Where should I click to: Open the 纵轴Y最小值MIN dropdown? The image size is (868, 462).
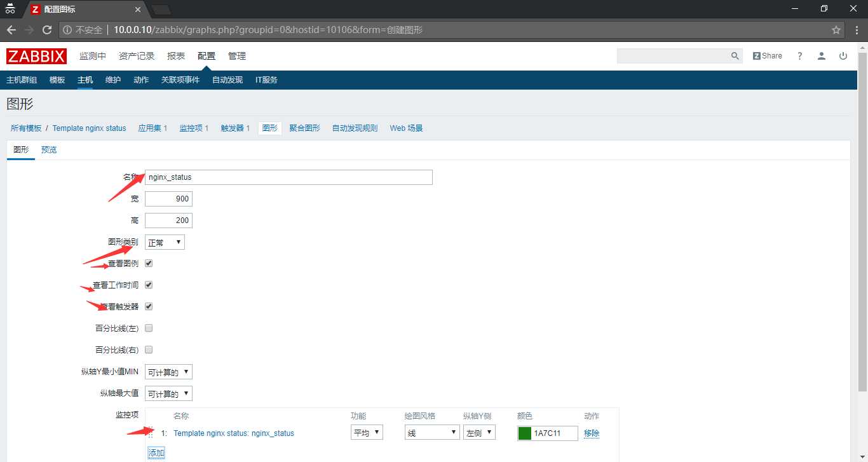coord(168,372)
